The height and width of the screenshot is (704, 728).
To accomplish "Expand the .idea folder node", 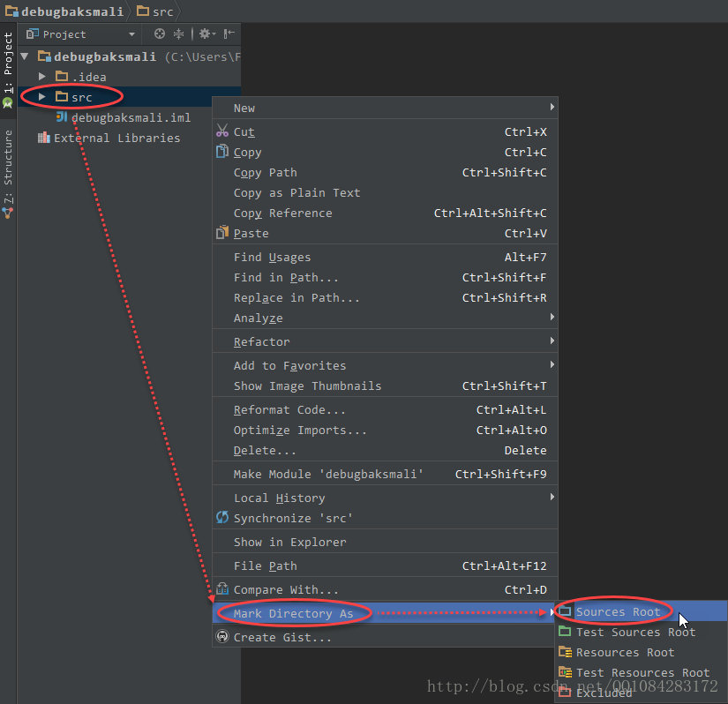I will tap(41, 76).
